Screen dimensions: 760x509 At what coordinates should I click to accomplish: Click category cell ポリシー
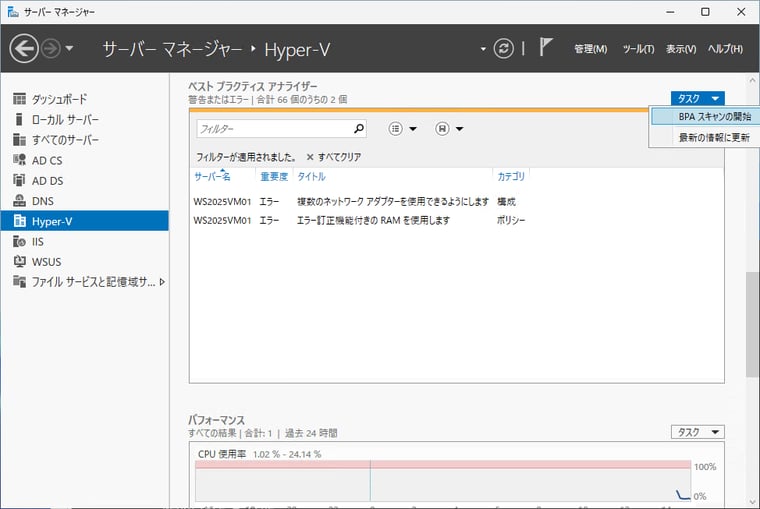click(511, 221)
